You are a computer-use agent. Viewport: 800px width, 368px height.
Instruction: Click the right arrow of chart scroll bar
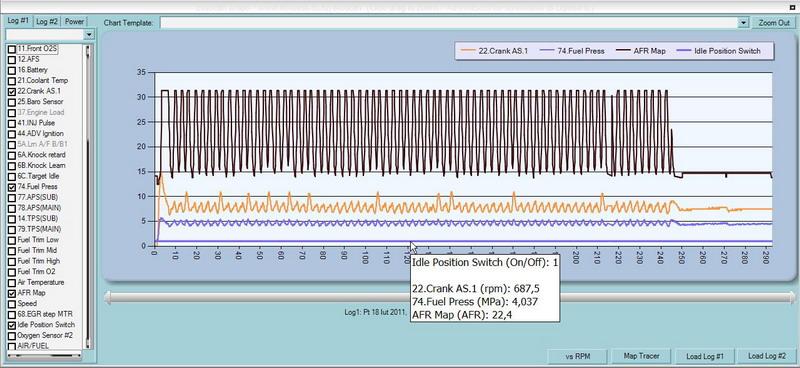point(792,298)
